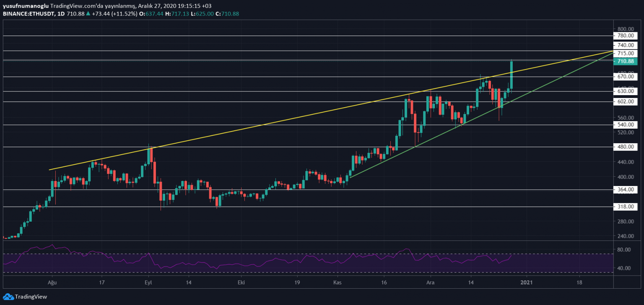
Task: Click the Ağu month marker on time axis
Action: (52, 282)
